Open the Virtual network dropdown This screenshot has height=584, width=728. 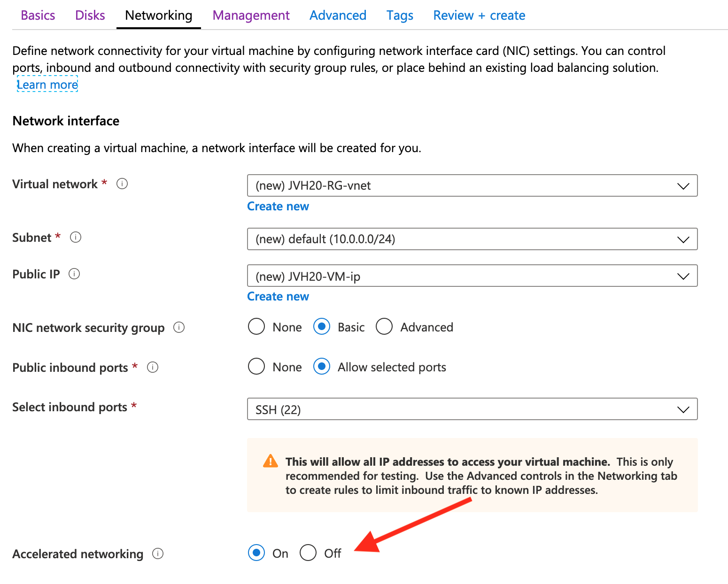tap(683, 185)
